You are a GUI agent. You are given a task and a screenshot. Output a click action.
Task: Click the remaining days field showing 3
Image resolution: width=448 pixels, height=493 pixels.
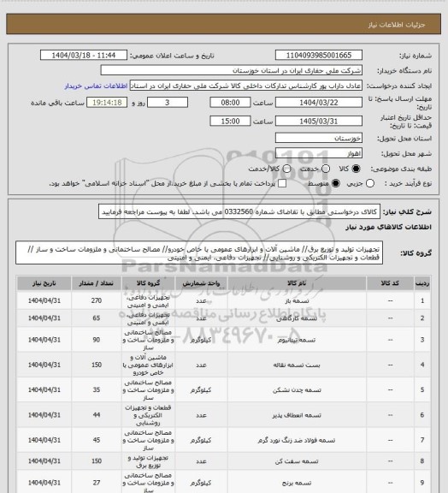coord(168,103)
